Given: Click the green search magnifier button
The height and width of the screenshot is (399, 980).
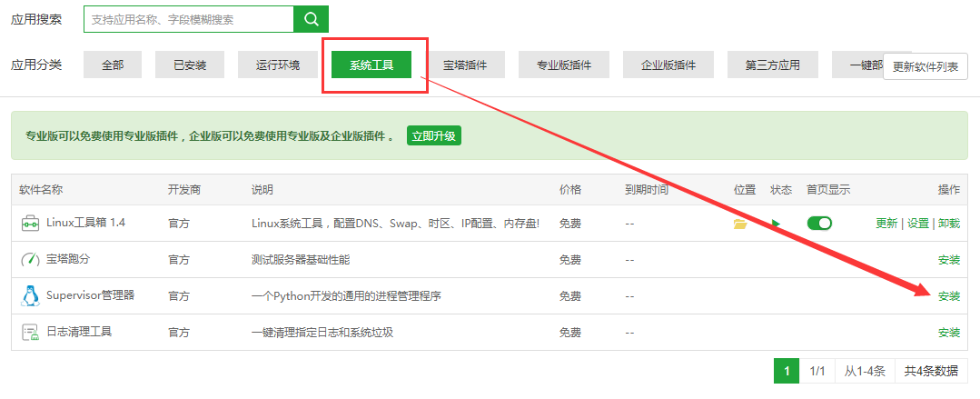Looking at the screenshot, I should click(x=311, y=19).
